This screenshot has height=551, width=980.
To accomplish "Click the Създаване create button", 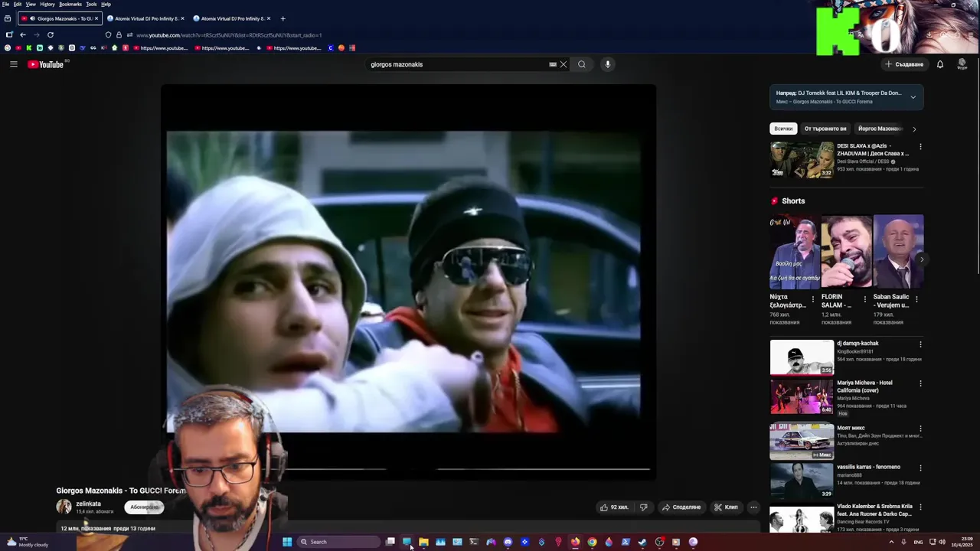I will coord(904,64).
